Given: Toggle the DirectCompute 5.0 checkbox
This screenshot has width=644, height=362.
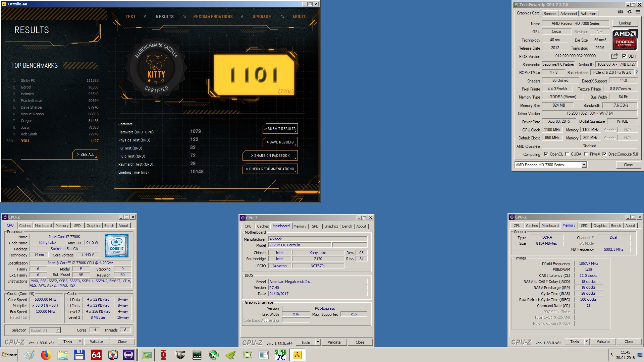Looking at the screenshot, I should [604, 154].
